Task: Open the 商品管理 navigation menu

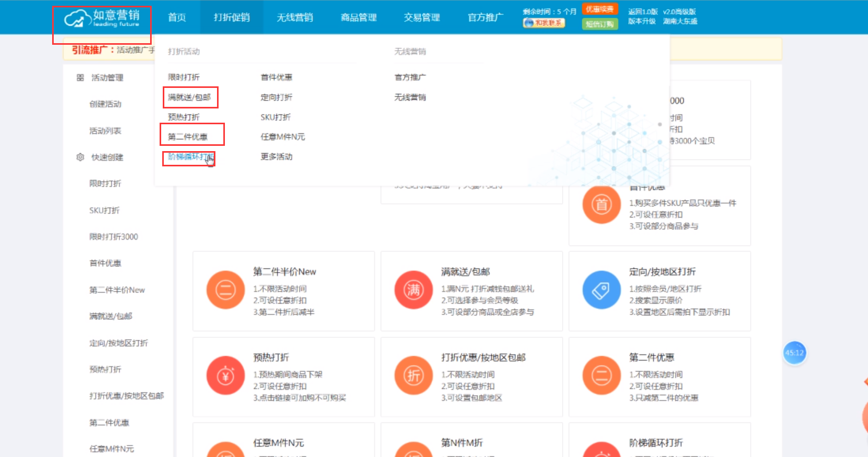Action: [359, 17]
